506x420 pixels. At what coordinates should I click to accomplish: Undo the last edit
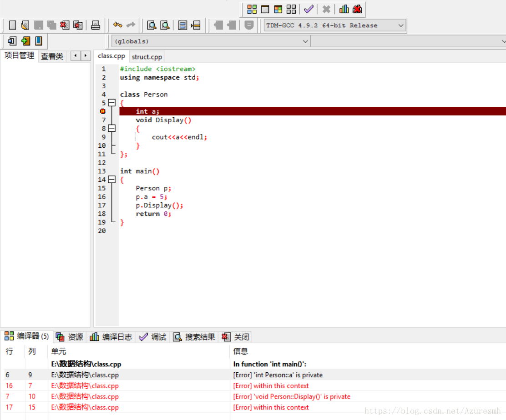click(117, 25)
